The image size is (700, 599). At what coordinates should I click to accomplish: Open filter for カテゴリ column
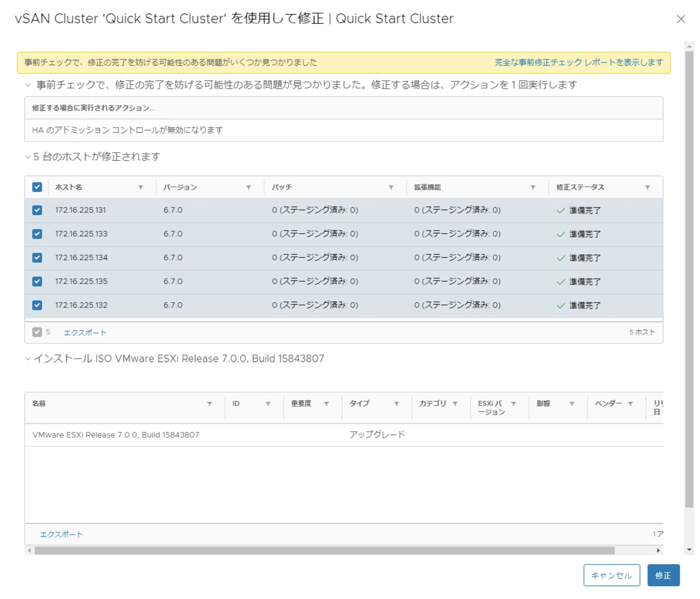tap(455, 404)
